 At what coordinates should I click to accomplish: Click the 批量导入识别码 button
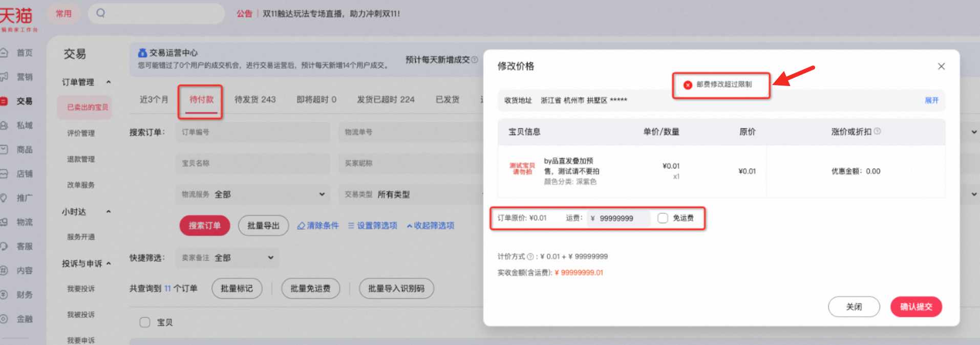pos(396,289)
